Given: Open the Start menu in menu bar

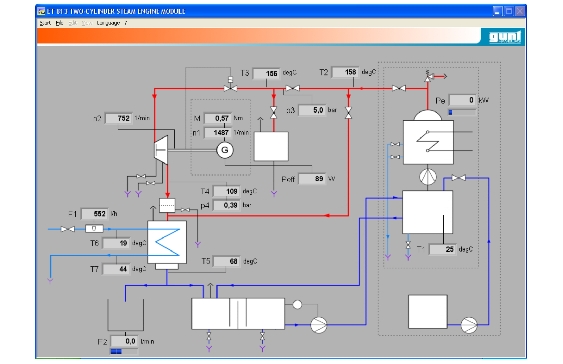Looking at the screenshot, I should pos(45,23).
